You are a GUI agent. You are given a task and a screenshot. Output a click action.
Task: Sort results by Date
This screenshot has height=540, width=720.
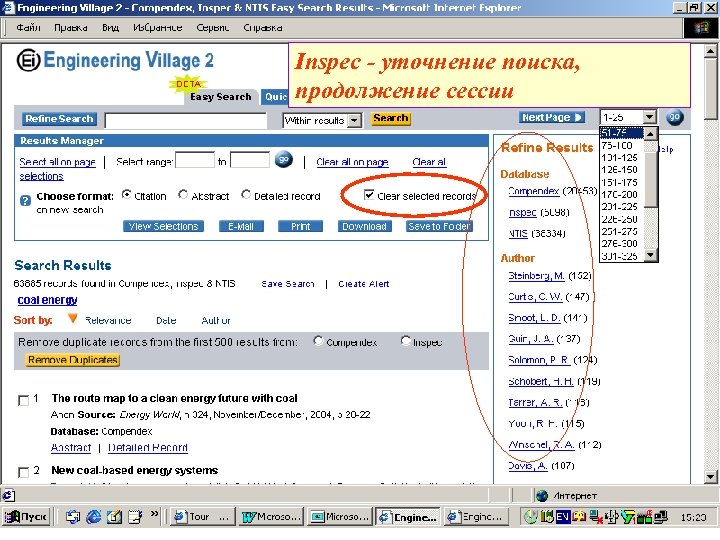tap(166, 320)
